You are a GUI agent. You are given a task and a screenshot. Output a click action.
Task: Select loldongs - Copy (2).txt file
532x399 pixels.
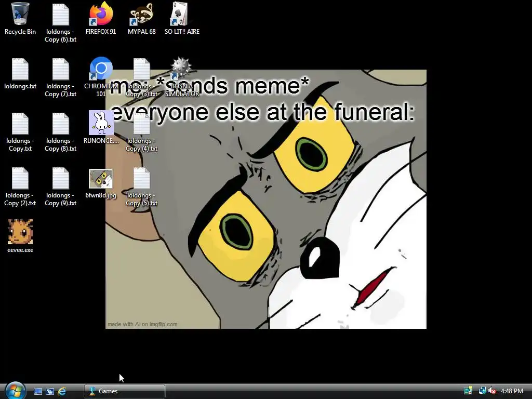click(20, 187)
